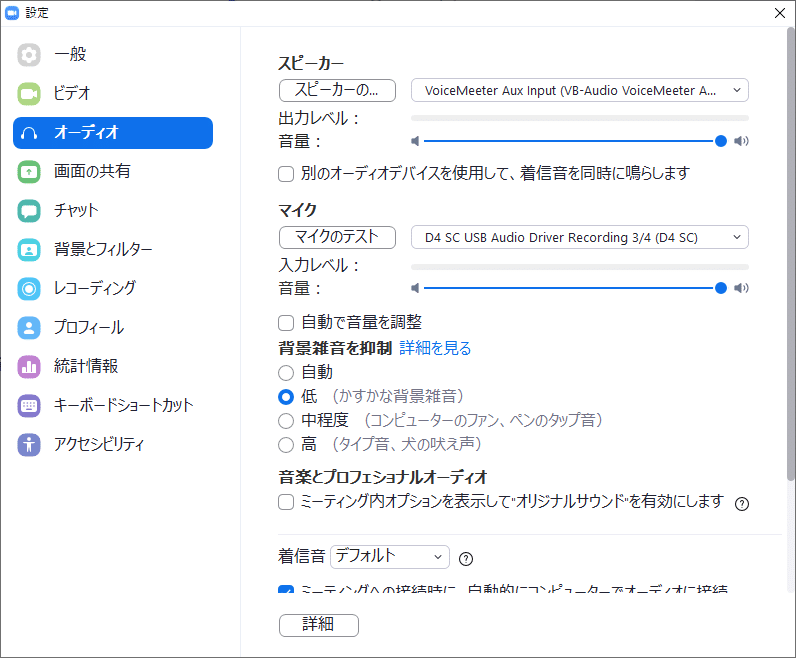Click the Zoom logo in the title bar

(12, 13)
